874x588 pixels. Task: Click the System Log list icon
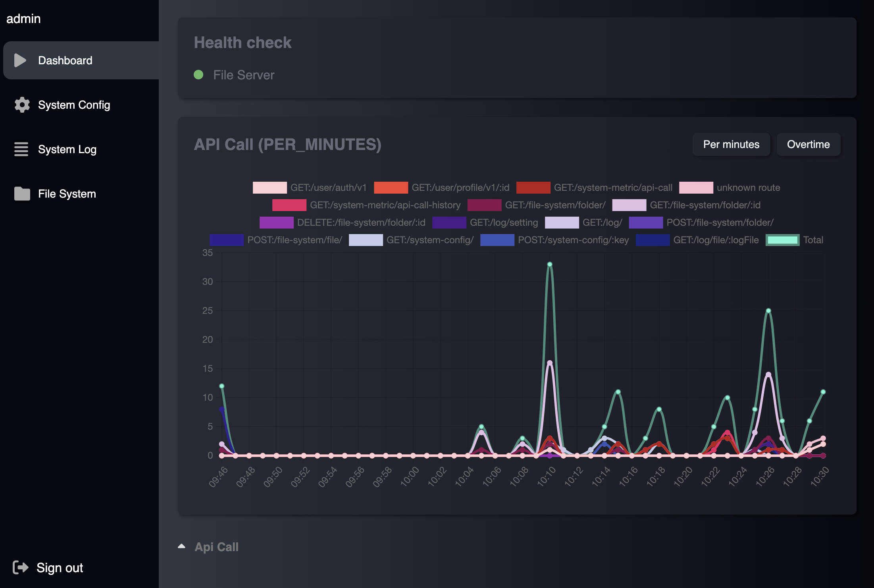[x=21, y=149]
